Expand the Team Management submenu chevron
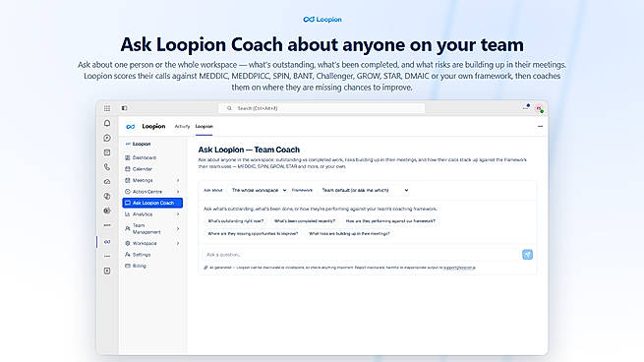The height and width of the screenshot is (362, 644). click(178, 228)
